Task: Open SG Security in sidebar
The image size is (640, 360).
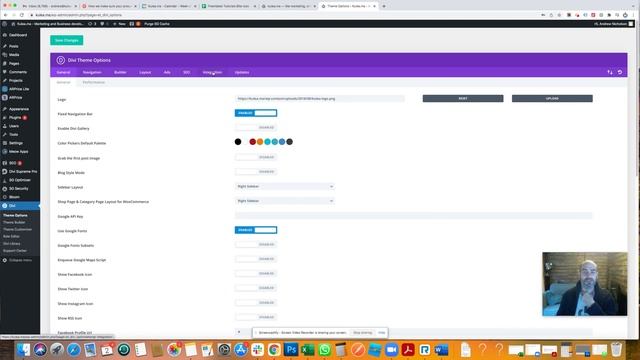Action: [x=18, y=189]
